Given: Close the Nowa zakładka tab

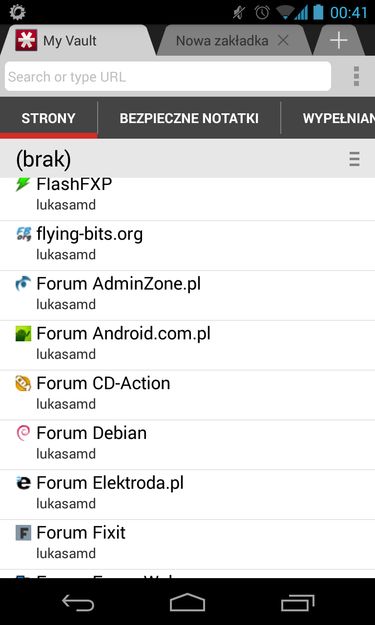Looking at the screenshot, I should pos(283,40).
